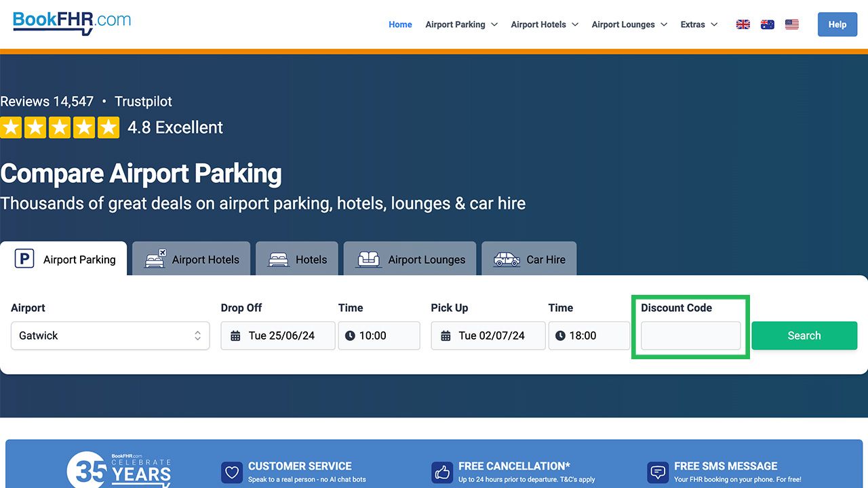
Task: Switch to the Airport Lounges tab
Action: pos(410,259)
